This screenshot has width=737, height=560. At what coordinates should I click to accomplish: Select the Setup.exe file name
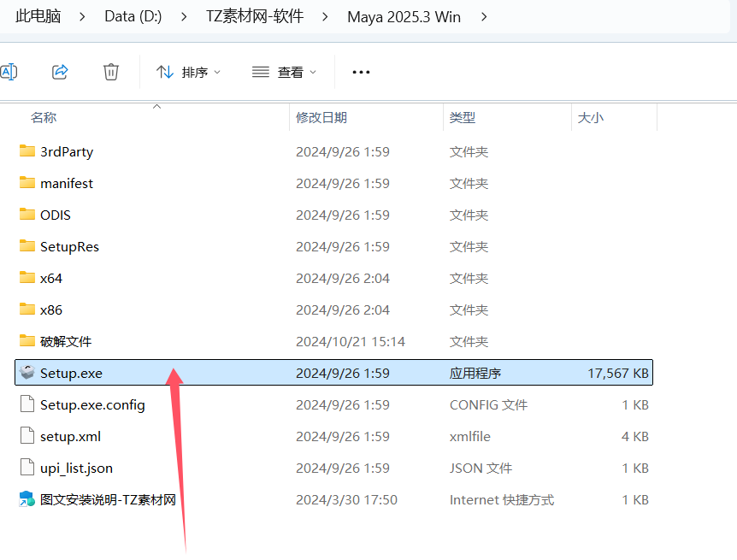pos(72,373)
